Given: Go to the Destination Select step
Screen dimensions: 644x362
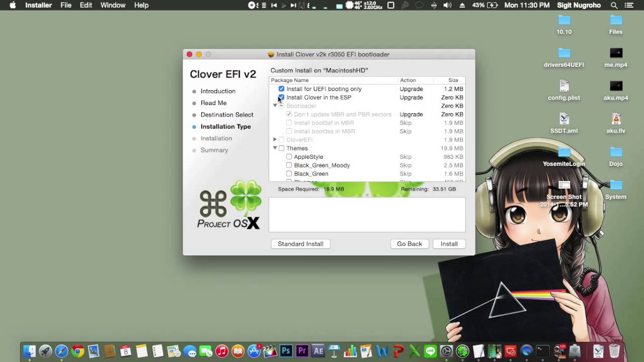Looking at the screenshot, I should [x=227, y=115].
